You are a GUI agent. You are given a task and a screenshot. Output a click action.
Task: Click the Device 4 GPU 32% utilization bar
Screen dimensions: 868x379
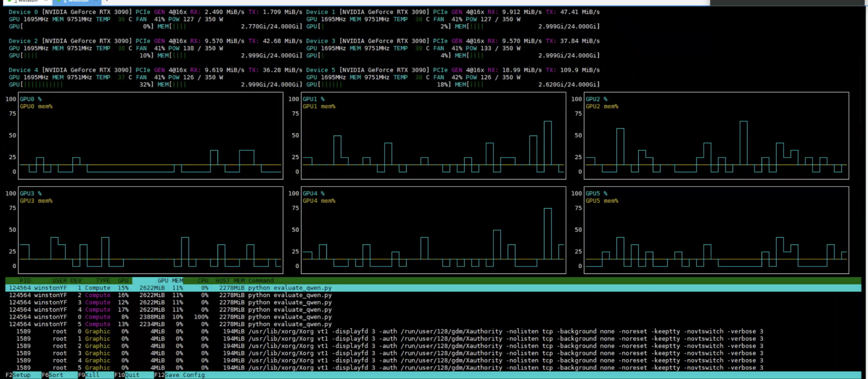pos(81,84)
